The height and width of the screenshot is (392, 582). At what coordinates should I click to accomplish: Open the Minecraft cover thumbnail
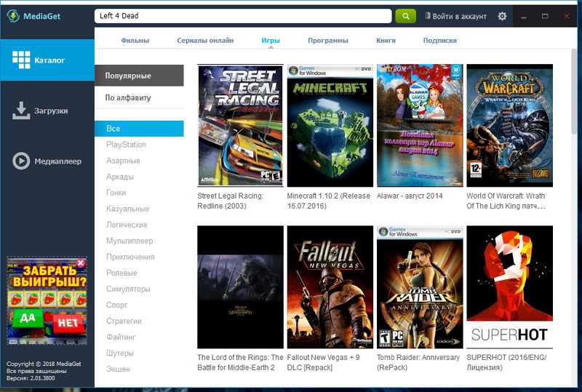(x=330, y=126)
